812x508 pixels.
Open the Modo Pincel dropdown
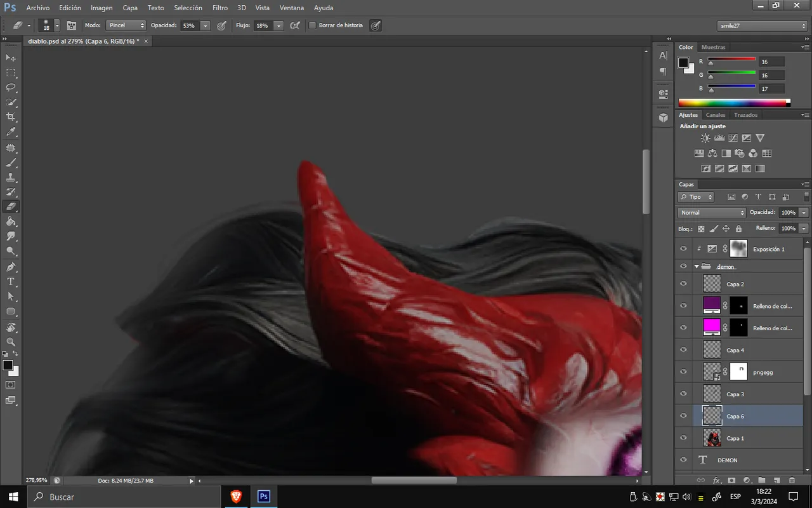tap(126, 25)
